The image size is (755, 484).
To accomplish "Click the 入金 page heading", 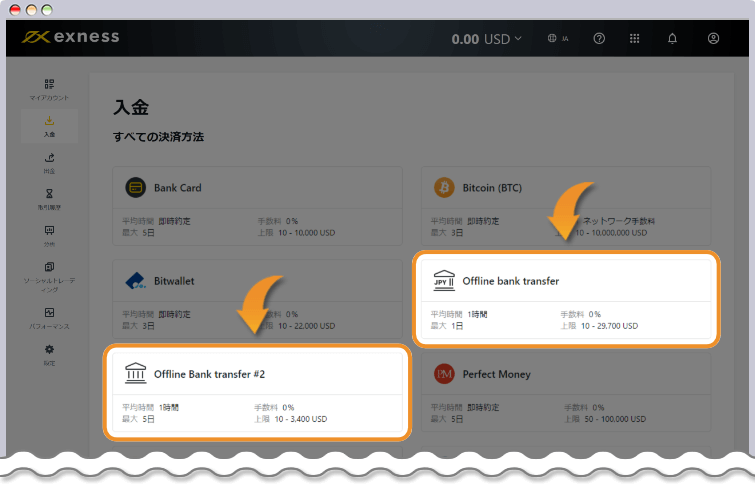I will pos(131,107).
